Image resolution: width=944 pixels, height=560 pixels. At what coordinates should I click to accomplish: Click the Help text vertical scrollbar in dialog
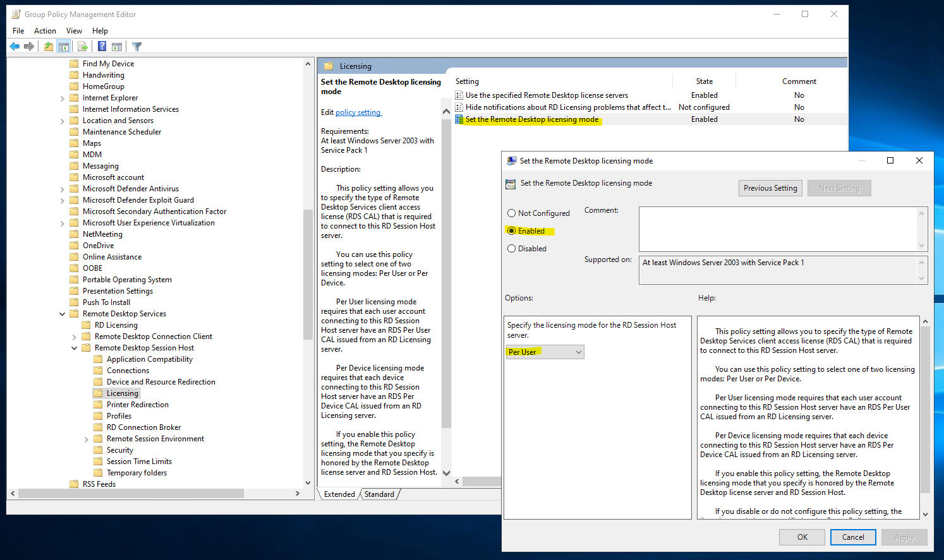(x=926, y=409)
